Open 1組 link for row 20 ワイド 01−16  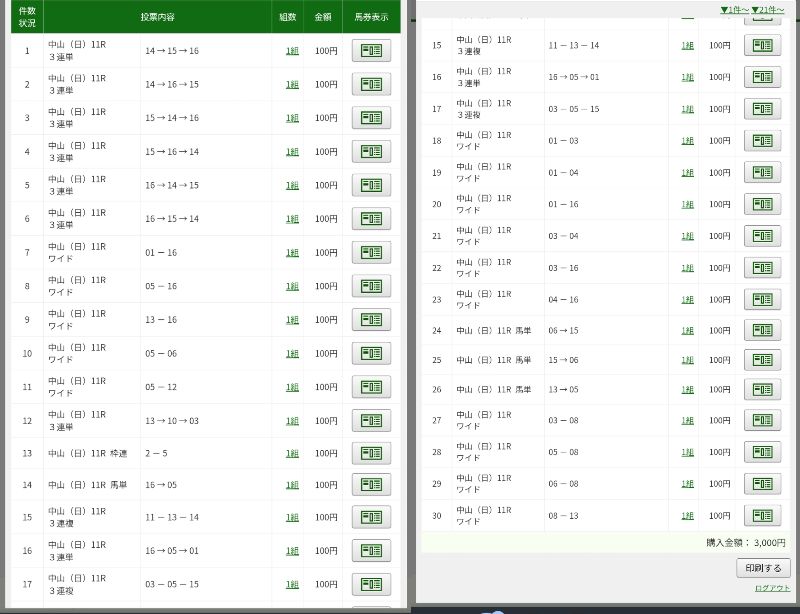(688, 204)
